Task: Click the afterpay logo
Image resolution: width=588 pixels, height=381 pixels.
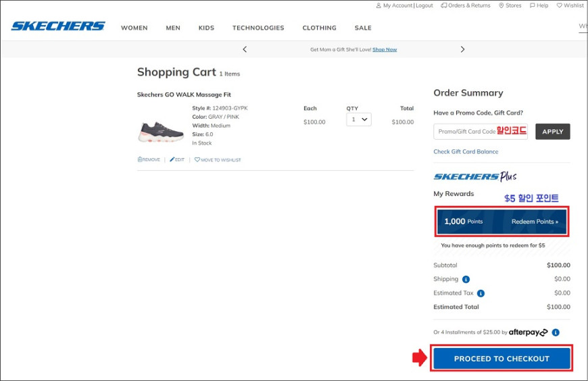Action: (528, 332)
